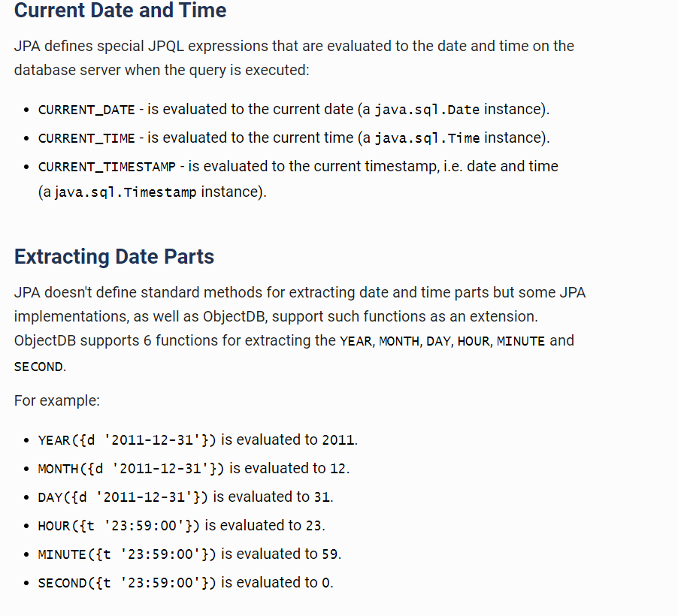The image size is (678, 616).
Task: Click the "Current Date and Time" heading
Action: click(x=120, y=11)
